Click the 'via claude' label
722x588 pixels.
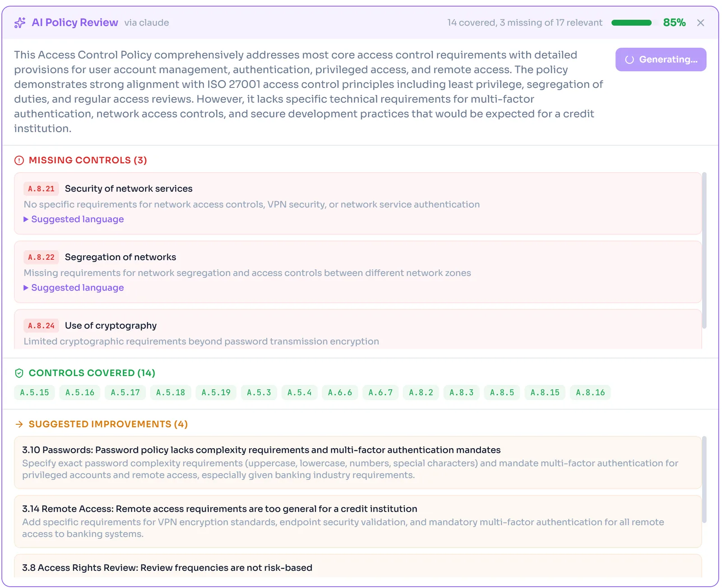pyautogui.click(x=147, y=23)
